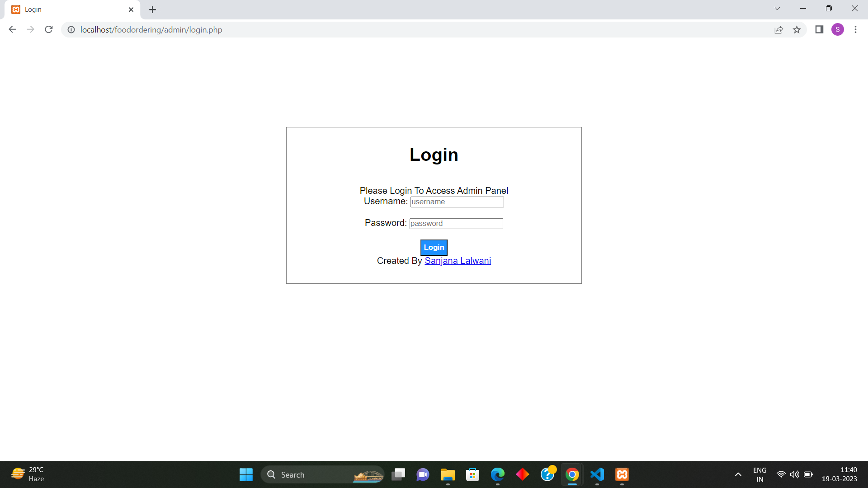View site information icon in address bar

tap(71, 30)
